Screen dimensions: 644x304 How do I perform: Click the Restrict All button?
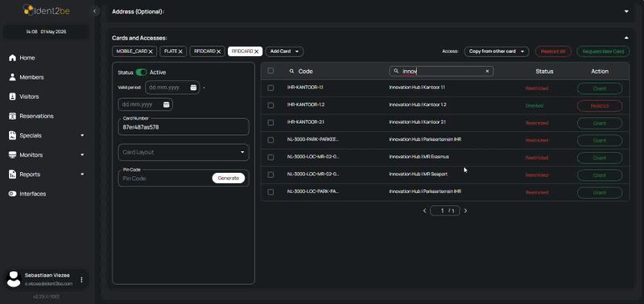[553, 51]
